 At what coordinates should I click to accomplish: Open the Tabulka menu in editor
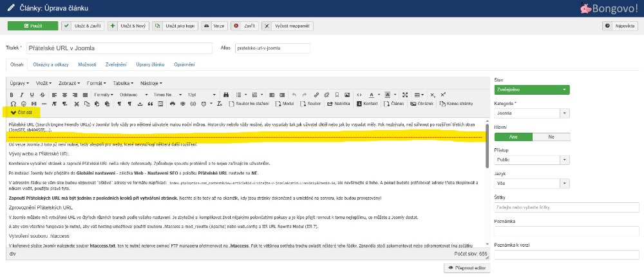(123, 83)
